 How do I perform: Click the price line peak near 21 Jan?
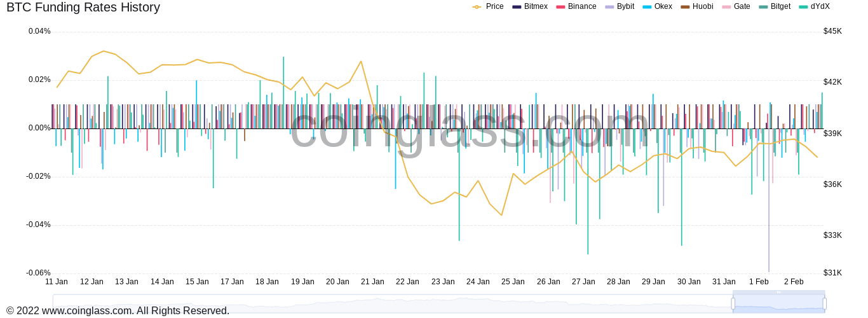pos(361,62)
